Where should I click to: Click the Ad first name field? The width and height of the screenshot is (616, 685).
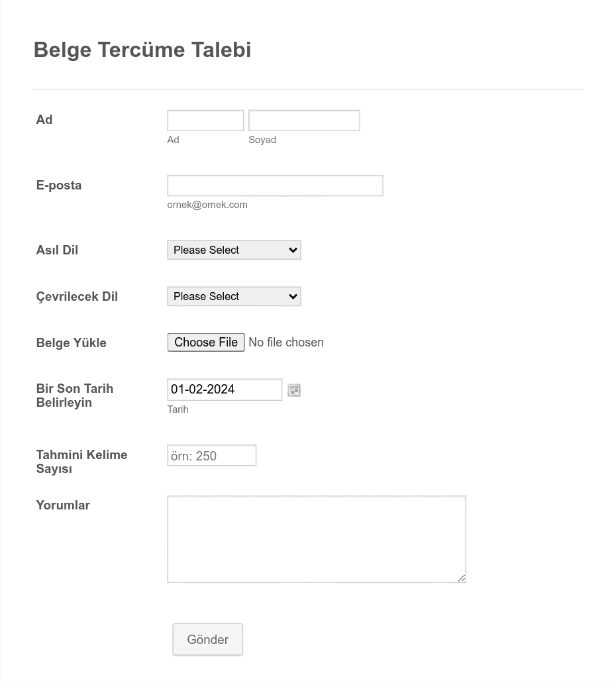point(205,121)
